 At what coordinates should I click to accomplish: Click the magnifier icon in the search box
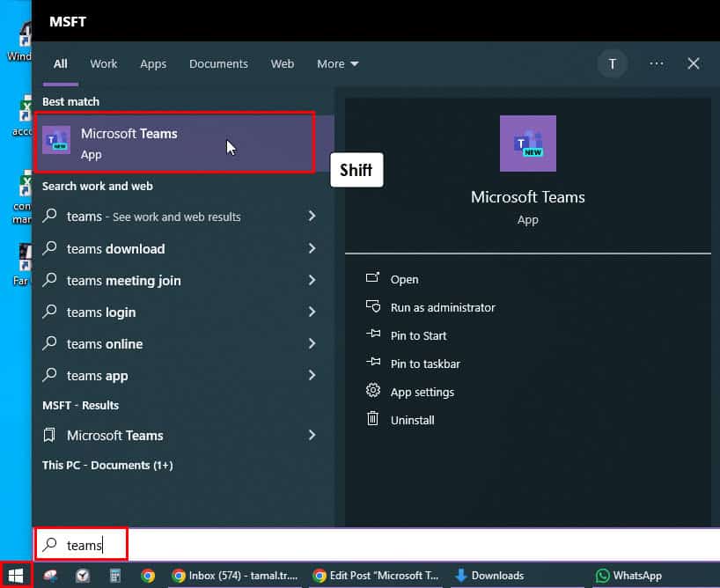coord(49,544)
